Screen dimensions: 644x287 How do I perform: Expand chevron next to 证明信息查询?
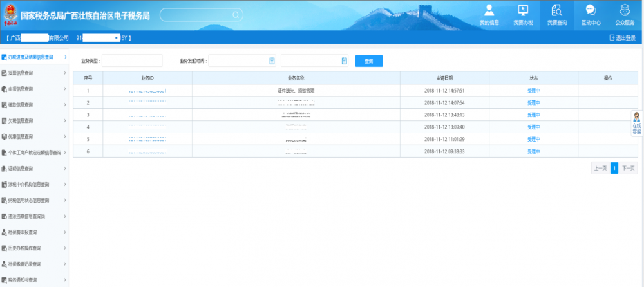pos(65,169)
